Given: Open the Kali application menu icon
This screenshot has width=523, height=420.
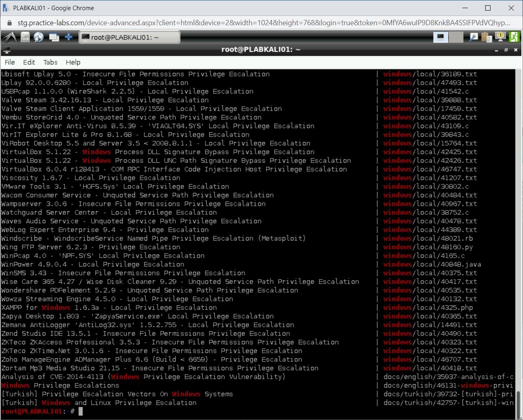Looking at the screenshot, I should pos(9,37).
